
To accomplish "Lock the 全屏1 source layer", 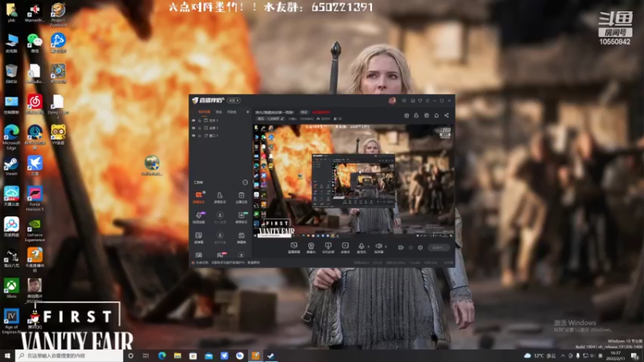I will pos(200,128).
